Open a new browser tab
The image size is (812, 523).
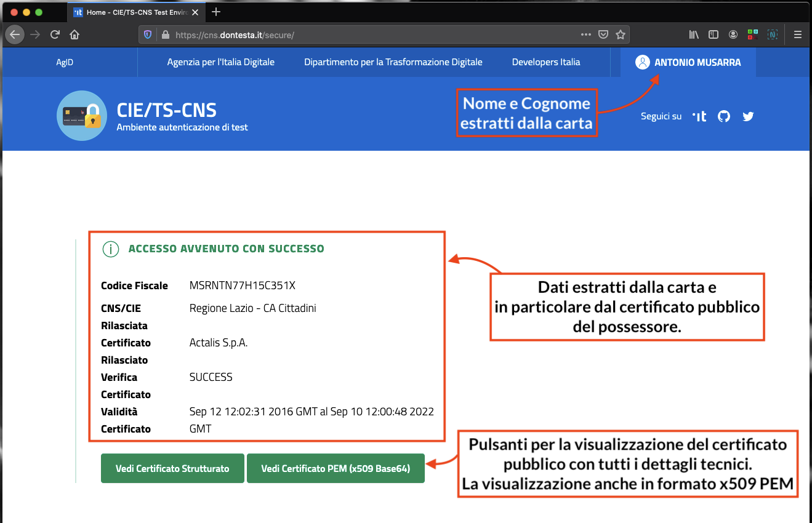pyautogui.click(x=216, y=12)
